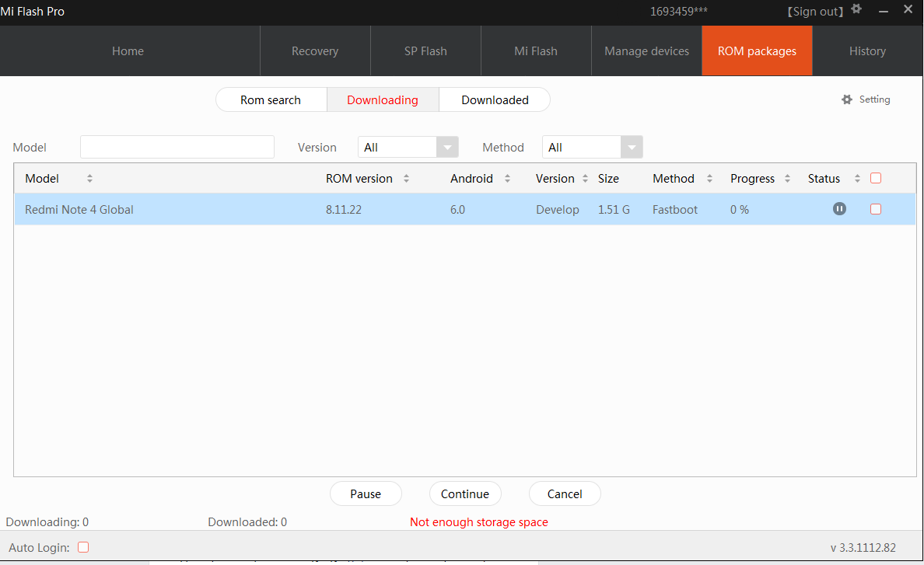Screen dimensions: 924x565
Task: Click the Cancel download button
Action: 565,494
